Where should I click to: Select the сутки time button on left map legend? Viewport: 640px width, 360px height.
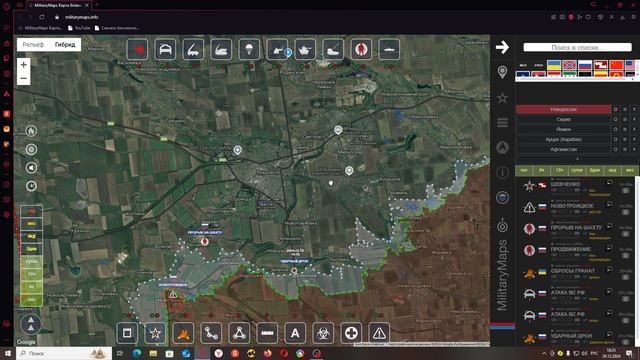tap(31, 262)
